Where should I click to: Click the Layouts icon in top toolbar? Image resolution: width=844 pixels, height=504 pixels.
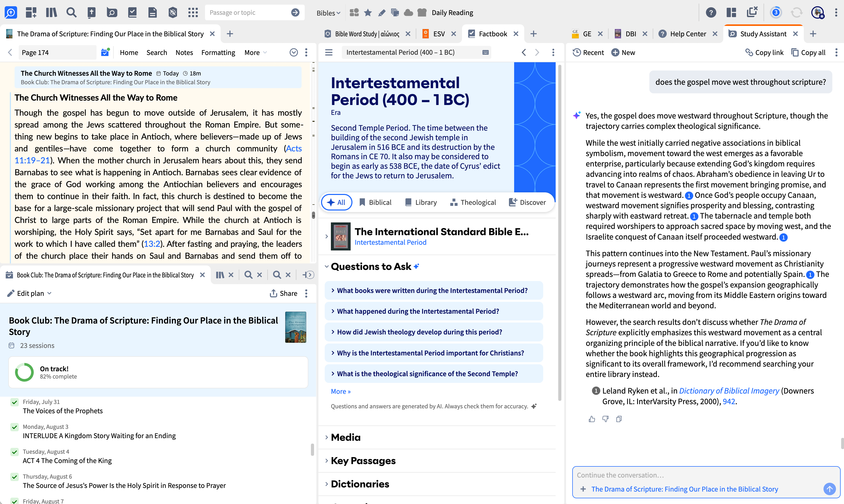(731, 12)
